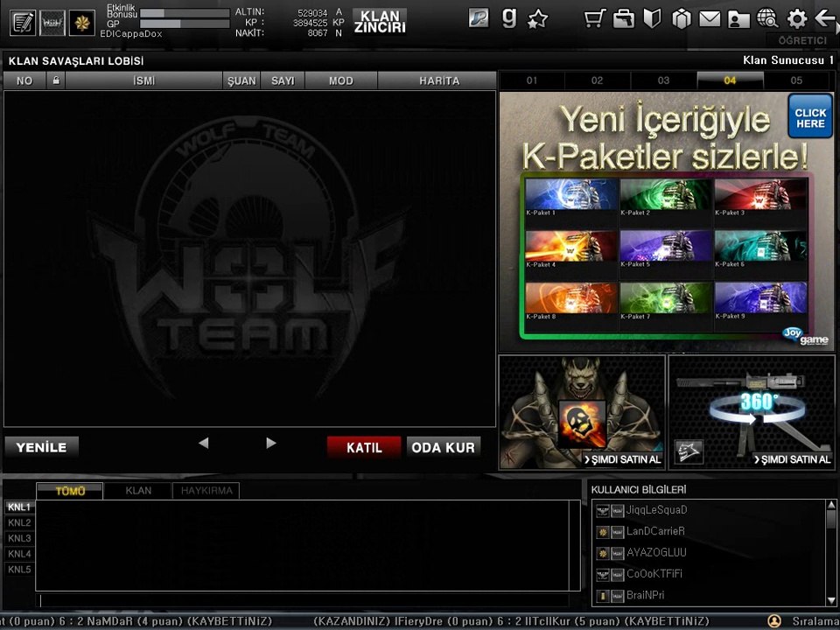Open the settings gear icon
Image resolution: width=840 pixels, height=630 pixels.
coord(796,19)
